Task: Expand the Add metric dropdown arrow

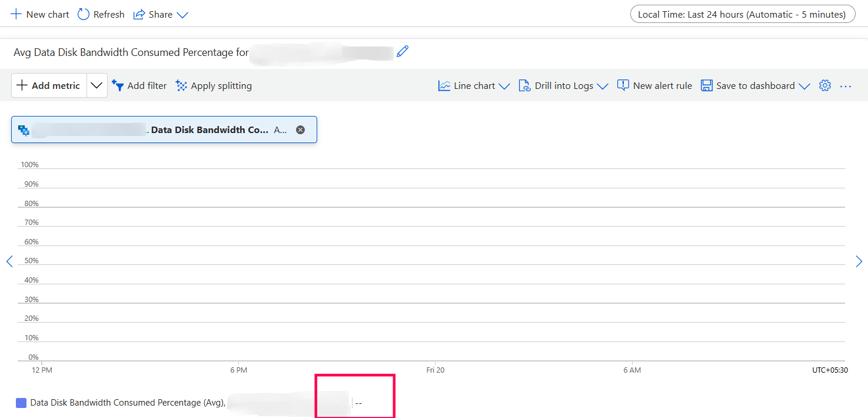Action: (97, 85)
